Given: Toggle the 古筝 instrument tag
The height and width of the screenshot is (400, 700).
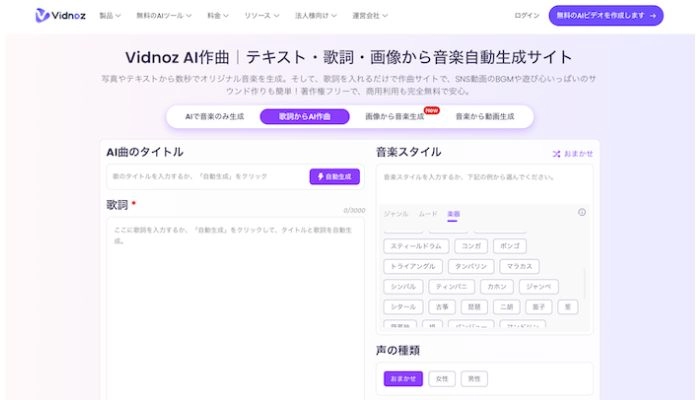Looking at the screenshot, I should pyautogui.click(x=442, y=307).
